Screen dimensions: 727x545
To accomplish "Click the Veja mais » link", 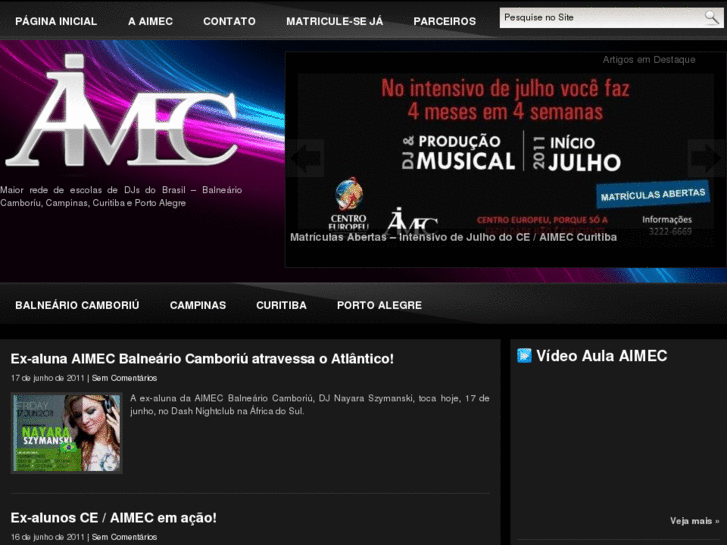I will click(x=695, y=521).
